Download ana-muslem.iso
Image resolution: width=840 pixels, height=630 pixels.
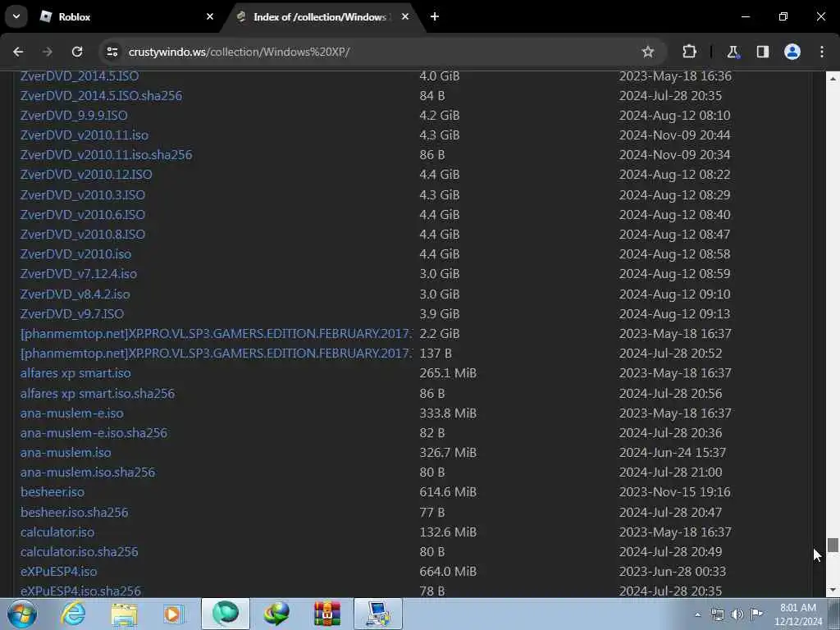click(66, 452)
